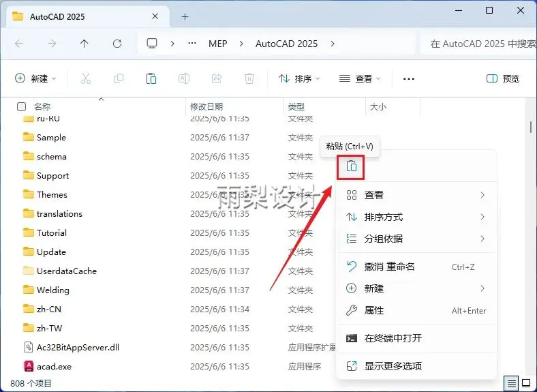Expand the chevron after the This PC icon
Image resolution: width=537 pixels, height=392 pixels.
click(172, 44)
